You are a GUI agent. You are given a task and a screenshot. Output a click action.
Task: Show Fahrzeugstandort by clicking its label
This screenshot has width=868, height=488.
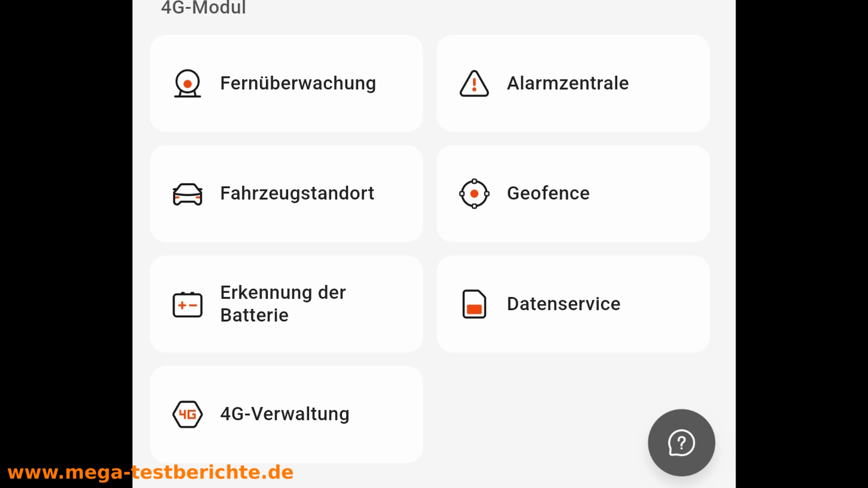[x=297, y=194]
